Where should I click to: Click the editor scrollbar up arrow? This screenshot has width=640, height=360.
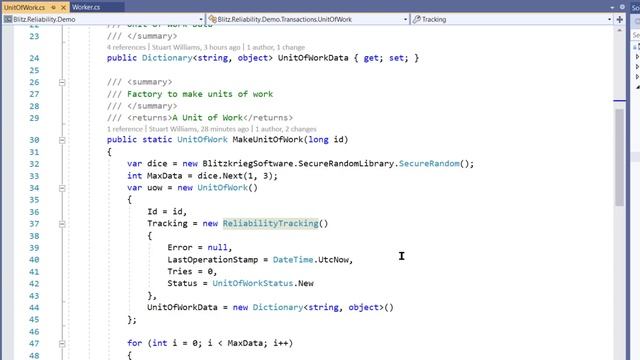(x=620, y=30)
